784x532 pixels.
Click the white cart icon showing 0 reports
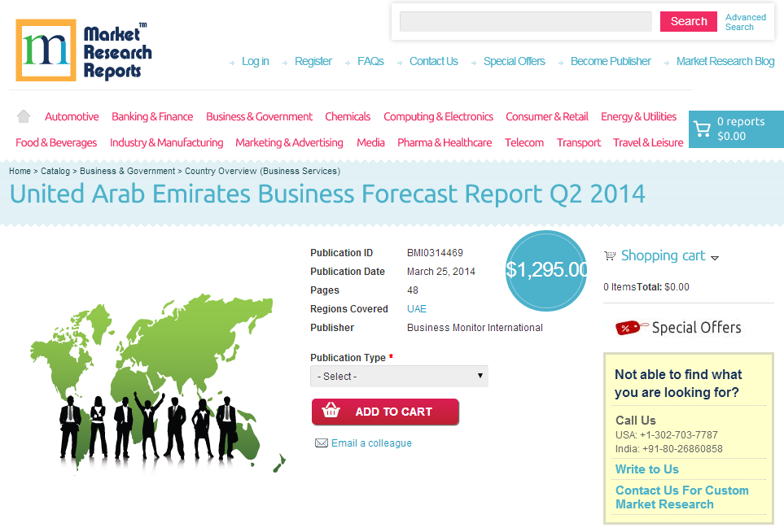(x=702, y=129)
